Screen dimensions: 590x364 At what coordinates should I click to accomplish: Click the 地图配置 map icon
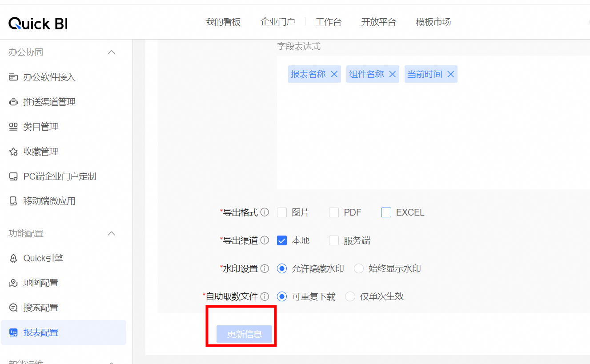(x=13, y=283)
